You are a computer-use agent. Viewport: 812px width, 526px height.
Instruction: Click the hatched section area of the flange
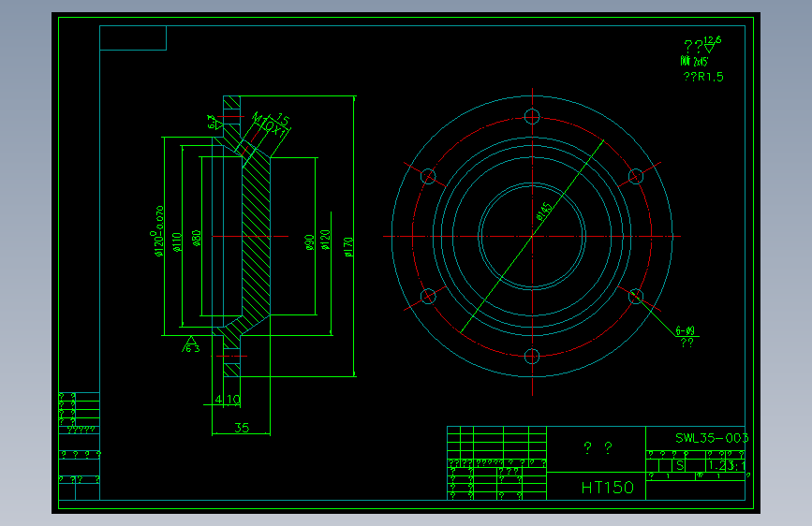coord(256,236)
